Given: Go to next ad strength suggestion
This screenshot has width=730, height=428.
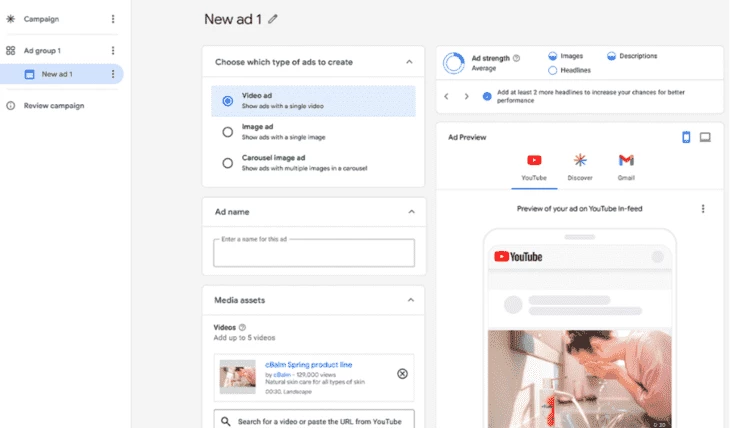Looking at the screenshot, I should (x=466, y=96).
